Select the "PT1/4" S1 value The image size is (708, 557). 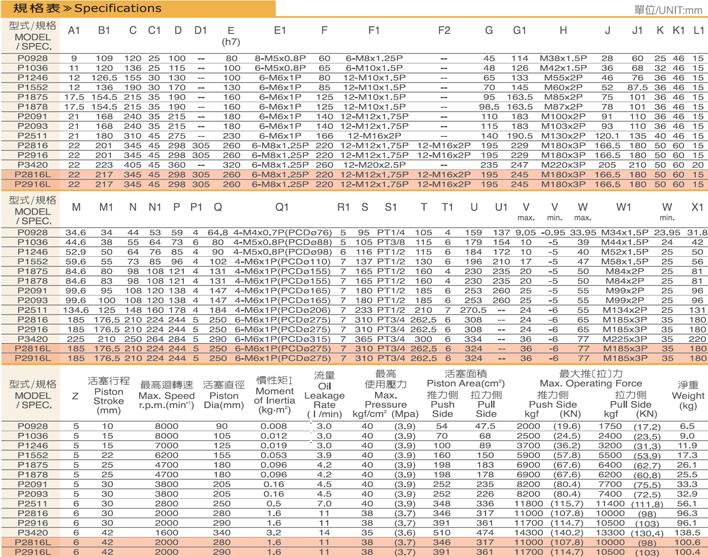click(391, 232)
